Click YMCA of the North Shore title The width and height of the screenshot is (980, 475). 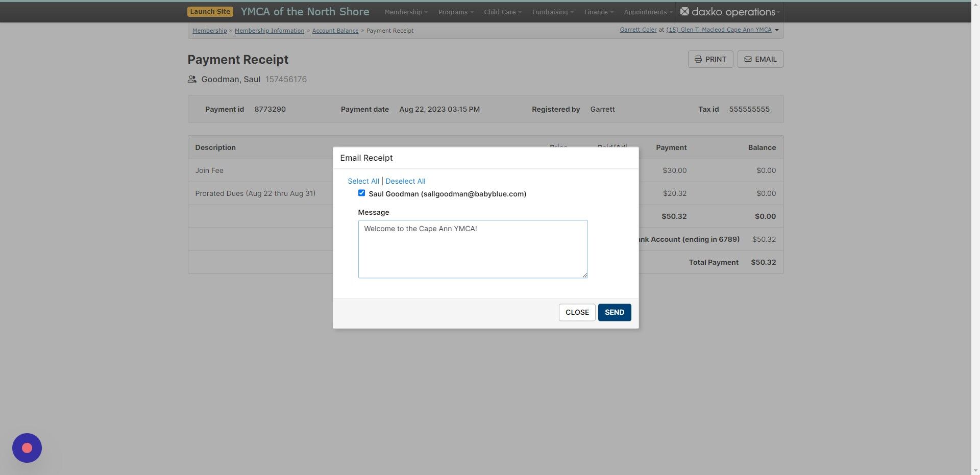tap(305, 11)
